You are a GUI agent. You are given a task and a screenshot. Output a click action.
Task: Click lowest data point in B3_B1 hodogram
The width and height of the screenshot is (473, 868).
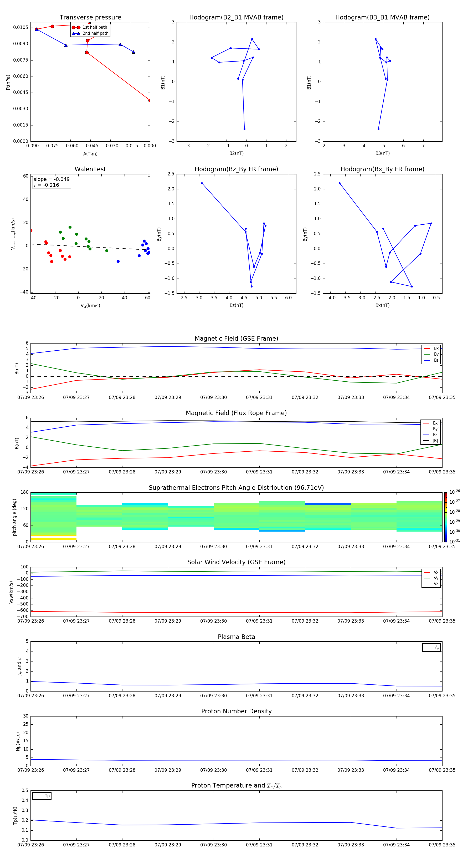coord(378,129)
